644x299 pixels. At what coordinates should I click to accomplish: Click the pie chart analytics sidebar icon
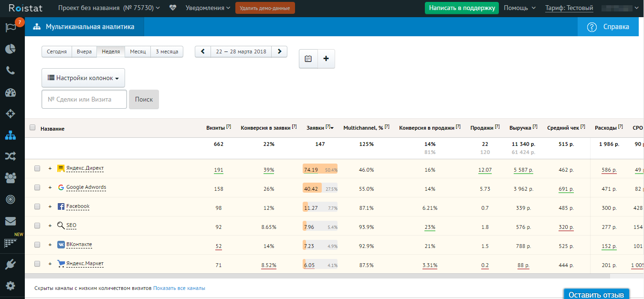11,49
